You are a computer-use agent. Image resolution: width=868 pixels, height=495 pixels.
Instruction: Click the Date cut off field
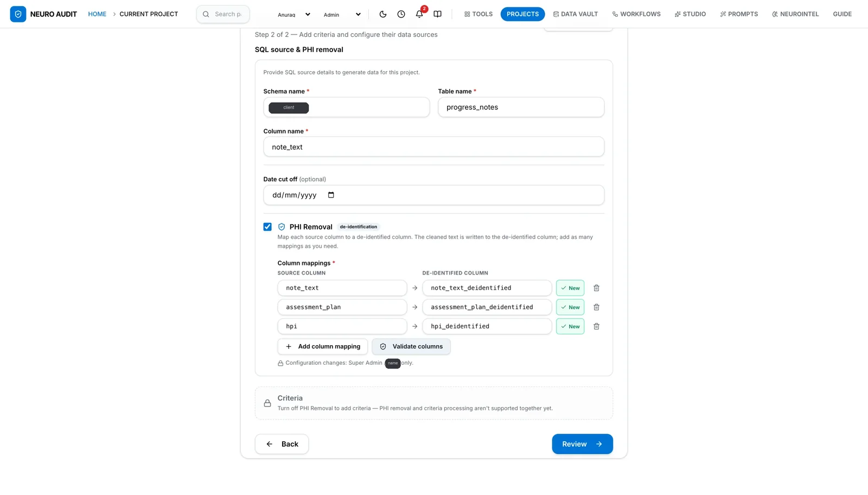pos(433,195)
